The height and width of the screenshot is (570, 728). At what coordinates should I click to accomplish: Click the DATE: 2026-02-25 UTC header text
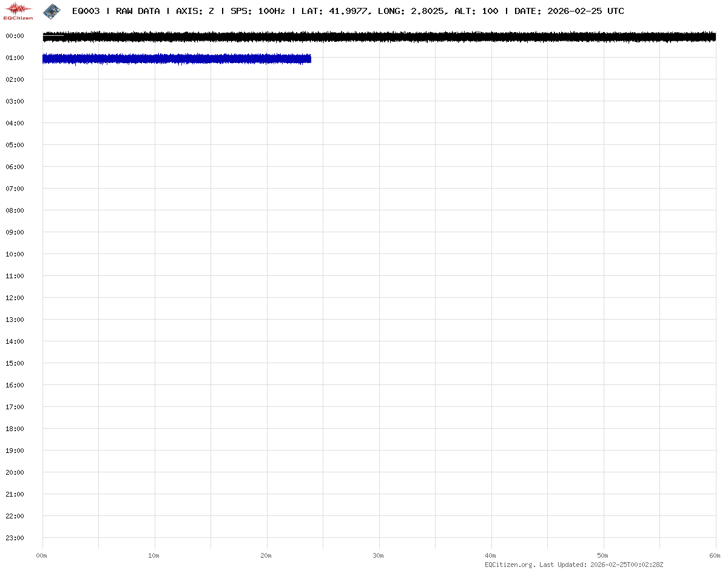pyautogui.click(x=569, y=11)
